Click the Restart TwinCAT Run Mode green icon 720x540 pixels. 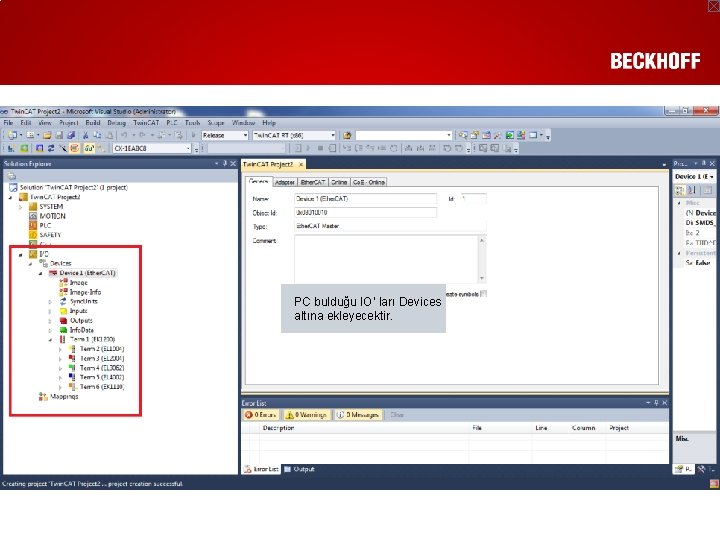pos(24,148)
